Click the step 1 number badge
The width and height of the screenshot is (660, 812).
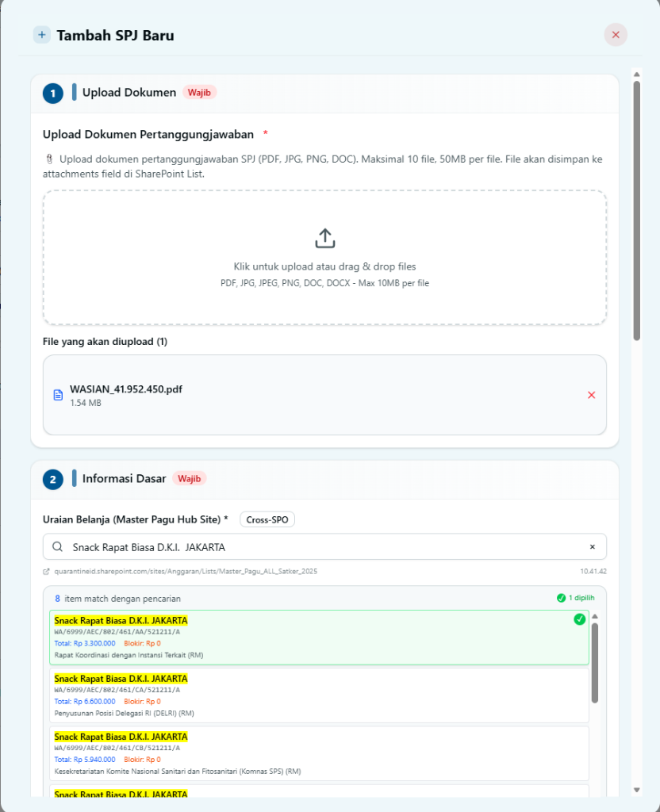(x=52, y=93)
